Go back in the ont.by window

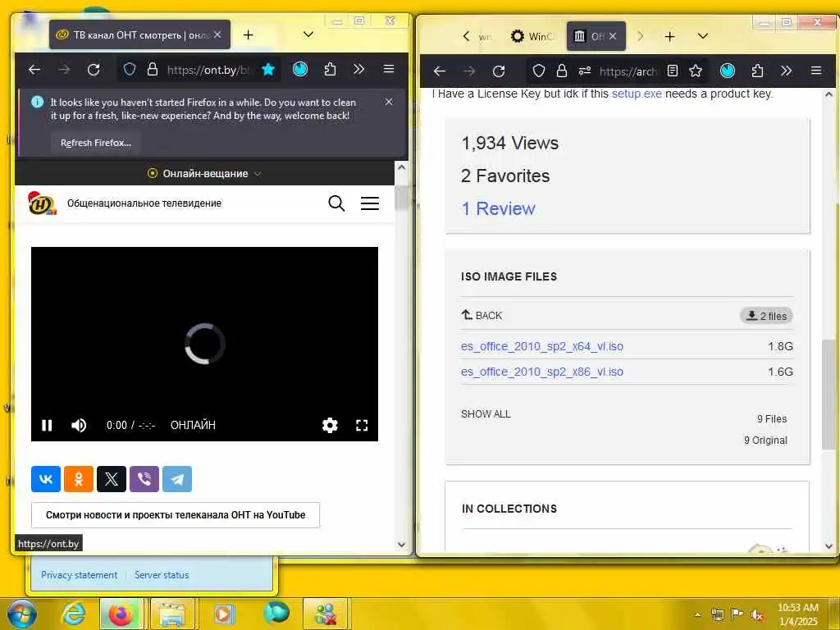34,70
